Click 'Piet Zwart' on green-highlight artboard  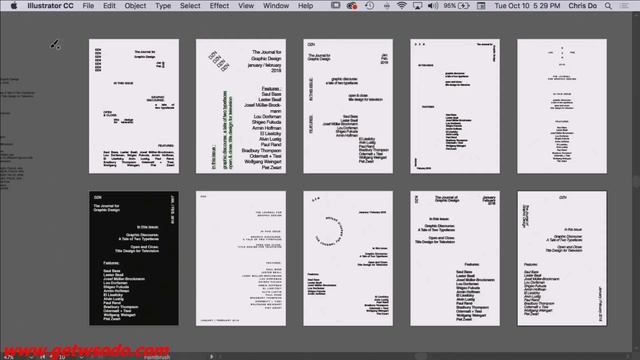point(271,167)
